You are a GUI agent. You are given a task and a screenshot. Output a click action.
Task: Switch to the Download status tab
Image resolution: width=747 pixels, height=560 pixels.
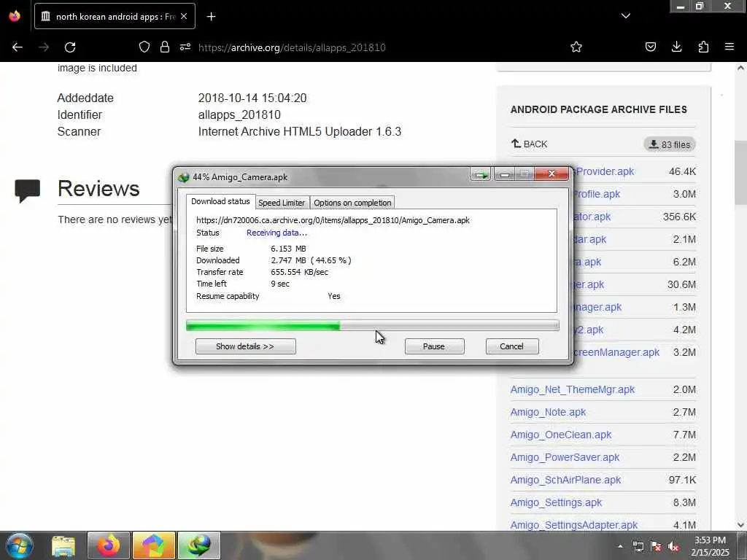click(220, 201)
